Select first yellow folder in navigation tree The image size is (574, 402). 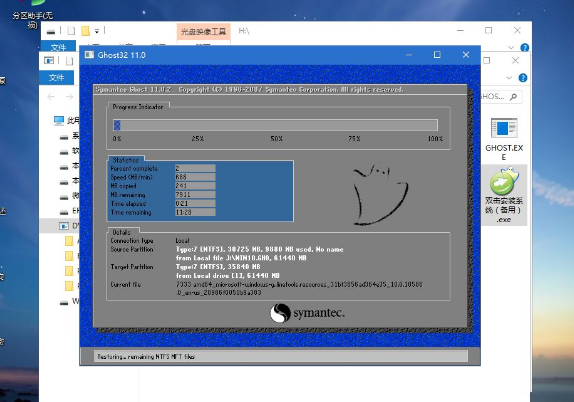click(69, 241)
